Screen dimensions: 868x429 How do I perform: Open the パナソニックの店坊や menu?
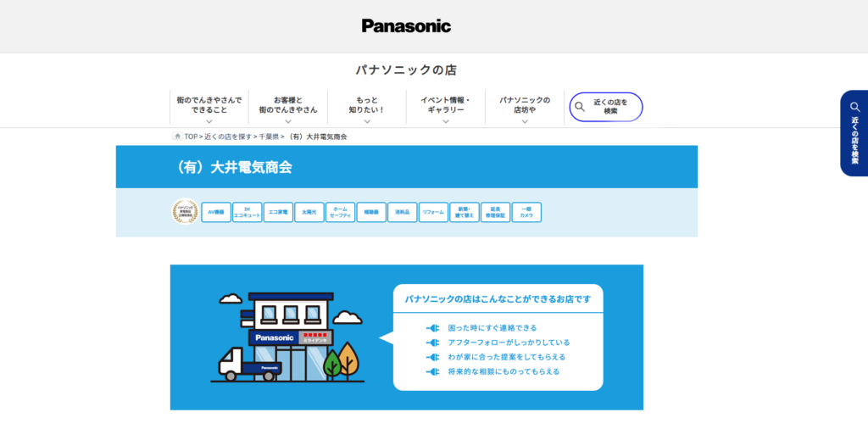pyautogui.click(x=524, y=108)
